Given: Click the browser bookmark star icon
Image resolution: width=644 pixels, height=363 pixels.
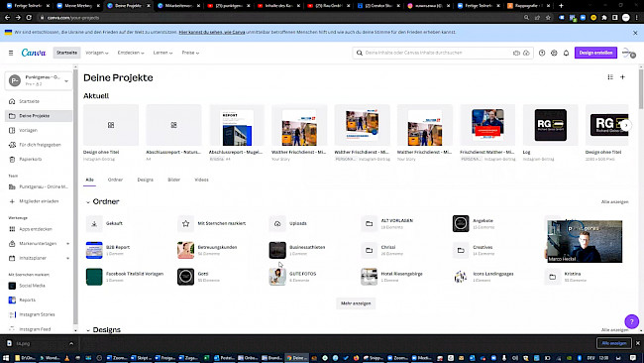Looking at the screenshot, I should (x=548, y=18).
